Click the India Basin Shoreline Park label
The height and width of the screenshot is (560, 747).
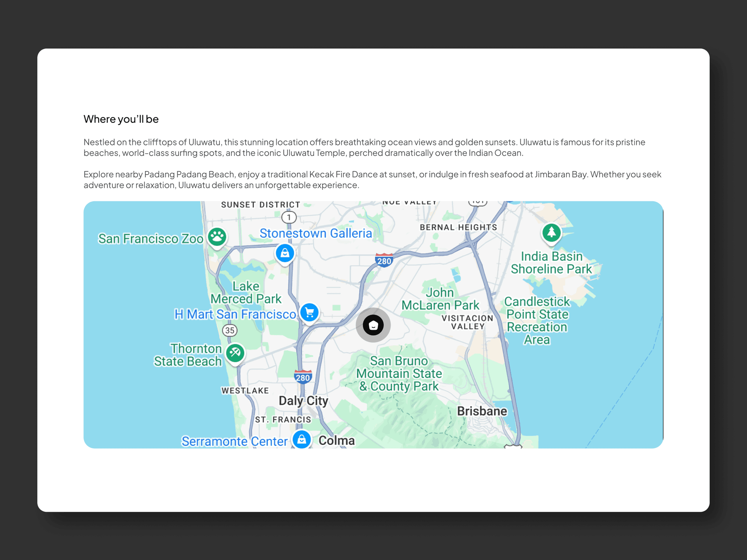pyautogui.click(x=551, y=262)
